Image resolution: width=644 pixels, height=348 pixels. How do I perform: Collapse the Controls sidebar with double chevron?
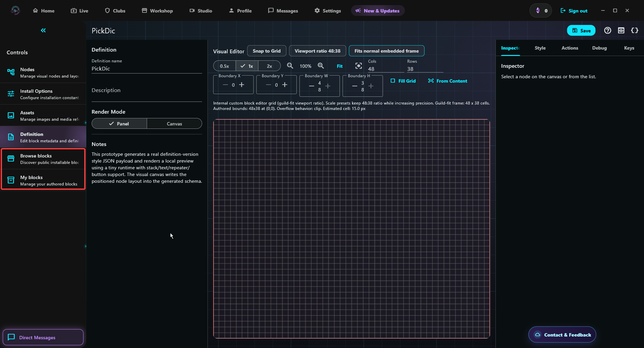click(43, 30)
